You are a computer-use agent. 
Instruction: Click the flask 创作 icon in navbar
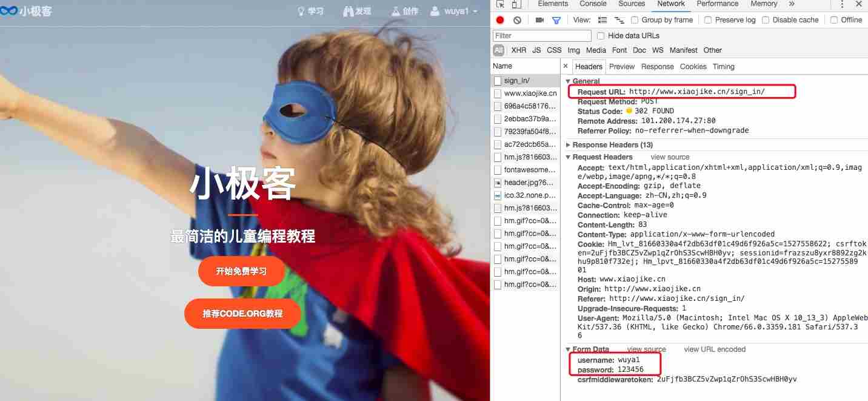(395, 11)
